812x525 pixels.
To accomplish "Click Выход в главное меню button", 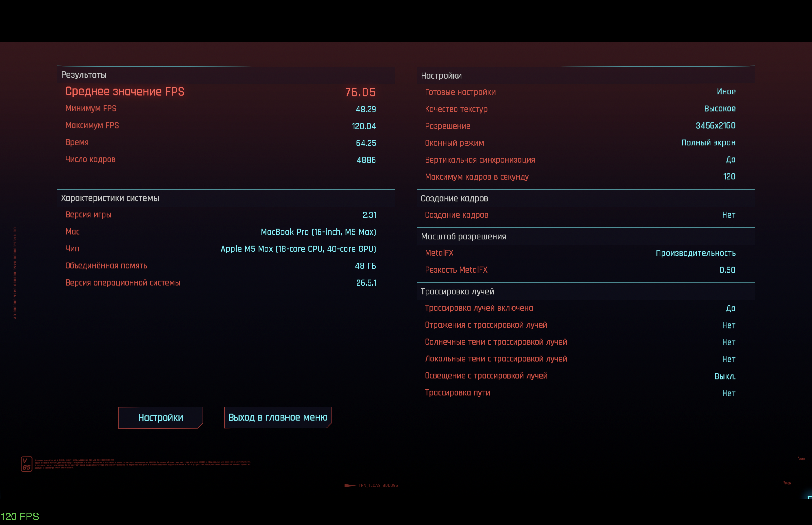I will coord(278,417).
